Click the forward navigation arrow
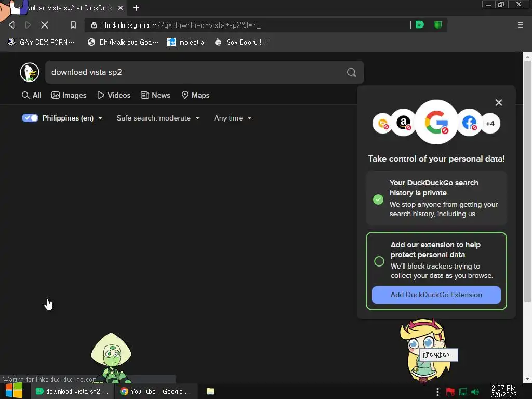Image resolution: width=532 pixels, height=399 pixels. click(x=28, y=25)
